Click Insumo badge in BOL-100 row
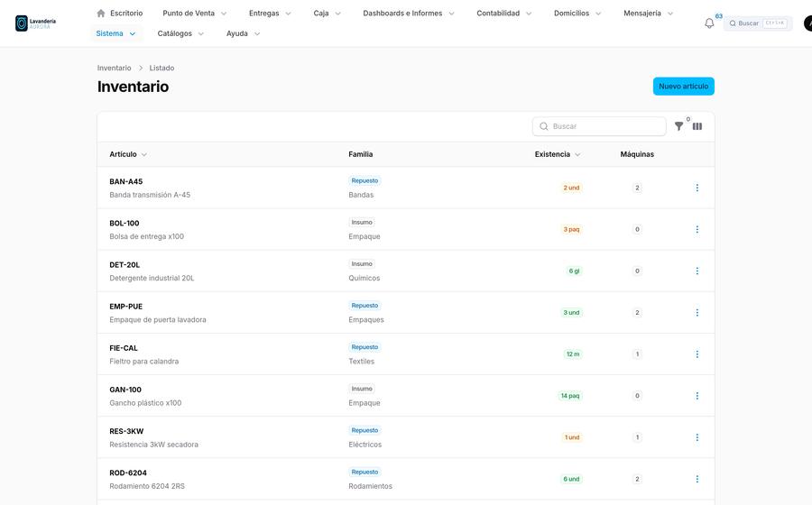 point(362,222)
